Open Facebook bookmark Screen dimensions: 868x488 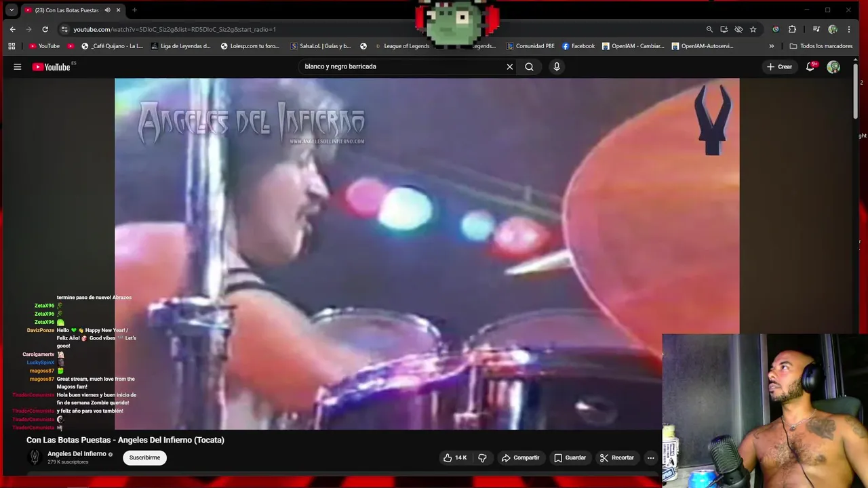pyautogui.click(x=578, y=46)
